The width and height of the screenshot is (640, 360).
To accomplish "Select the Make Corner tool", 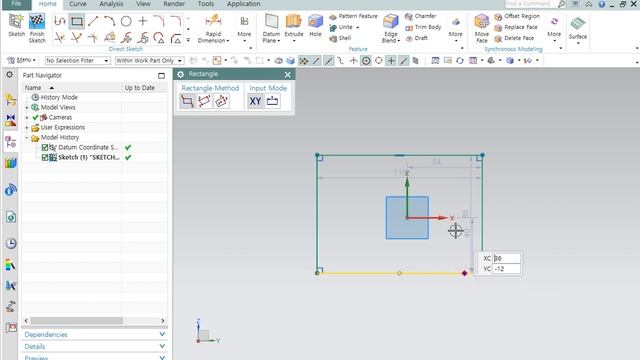I will coord(93,38).
